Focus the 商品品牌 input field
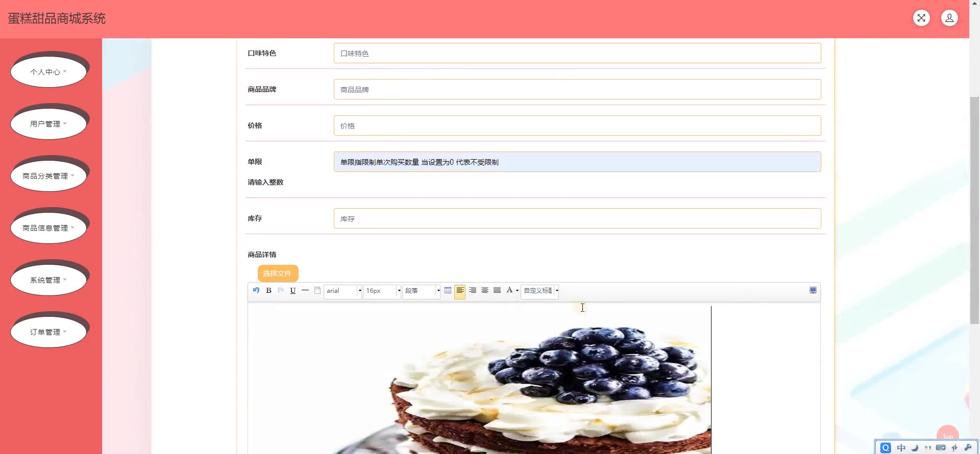Screen dimensions: 980x454 tap(577, 89)
